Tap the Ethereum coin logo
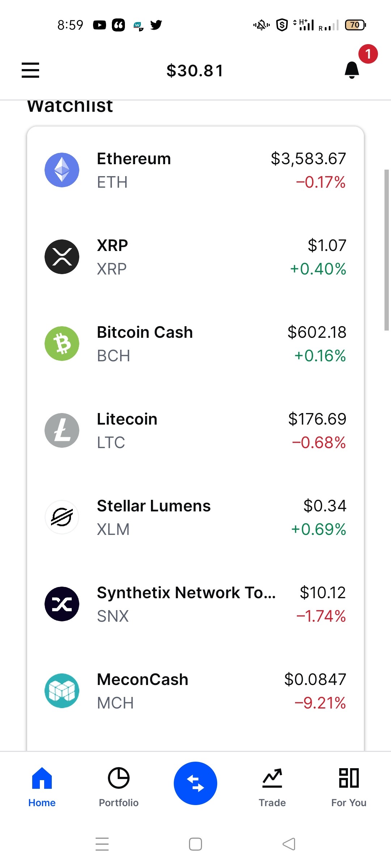The height and width of the screenshot is (868, 391). click(x=62, y=170)
